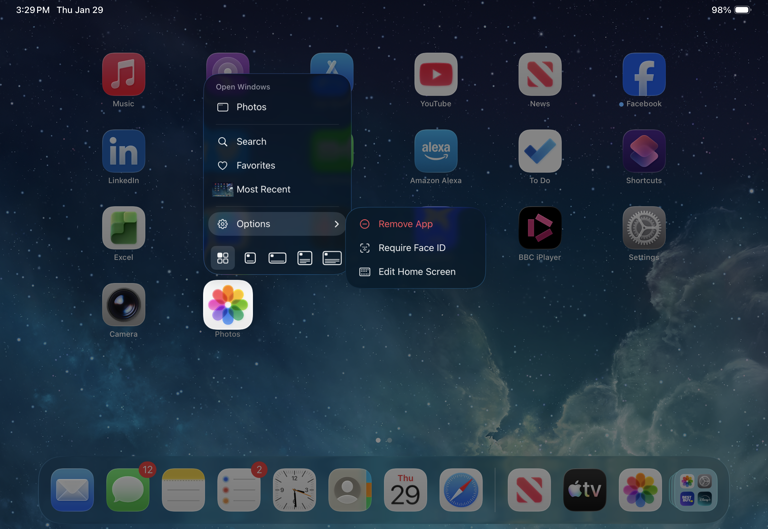768x529 pixels.
Task: Launch the Camera app
Action: (x=123, y=305)
